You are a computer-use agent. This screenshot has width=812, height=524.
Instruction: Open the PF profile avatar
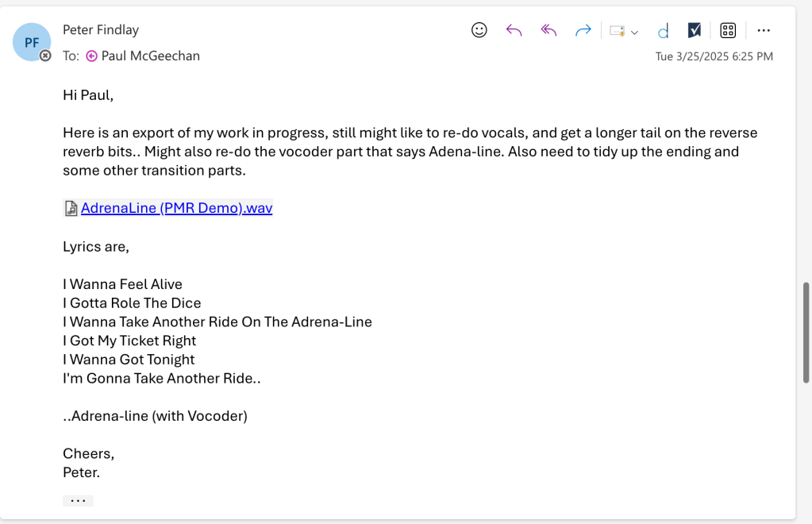click(x=32, y=41)
